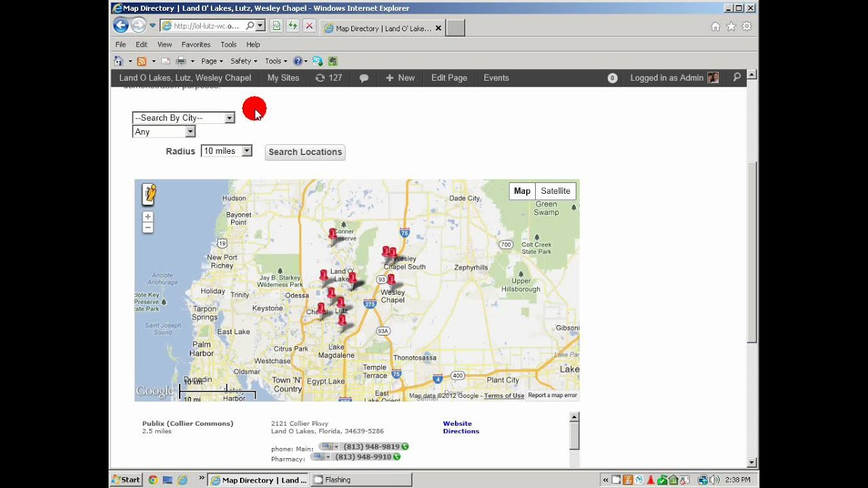
Task: Open the View menu
Action: pos(164,44)
